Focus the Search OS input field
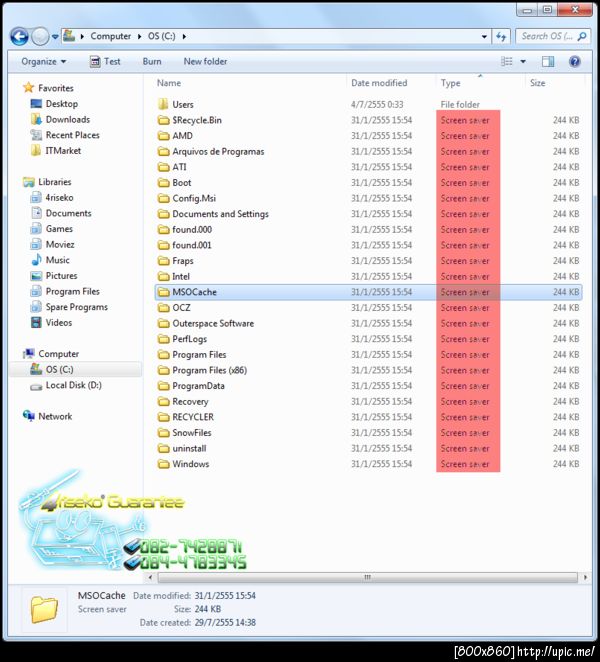 click(552, 37)
